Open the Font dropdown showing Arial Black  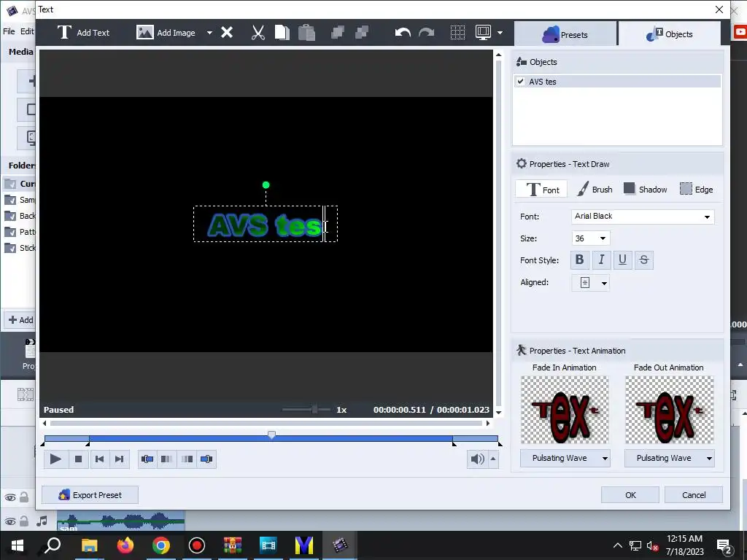tap(643, 217)
